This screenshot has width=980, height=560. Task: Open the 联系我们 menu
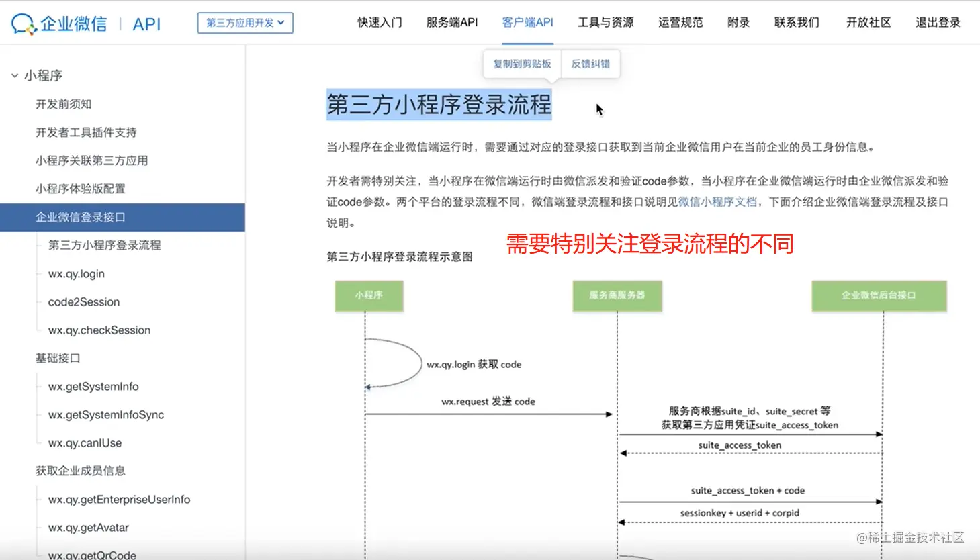(x=797, y=23)
